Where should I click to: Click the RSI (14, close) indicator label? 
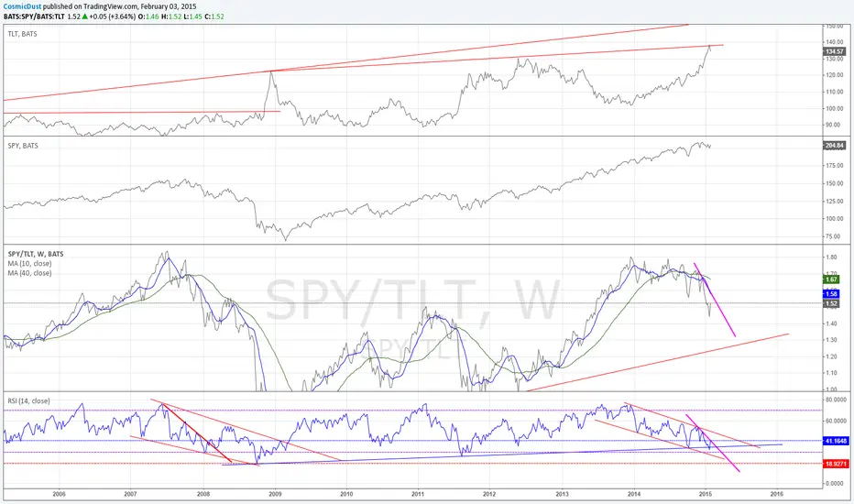coord(29,401)
